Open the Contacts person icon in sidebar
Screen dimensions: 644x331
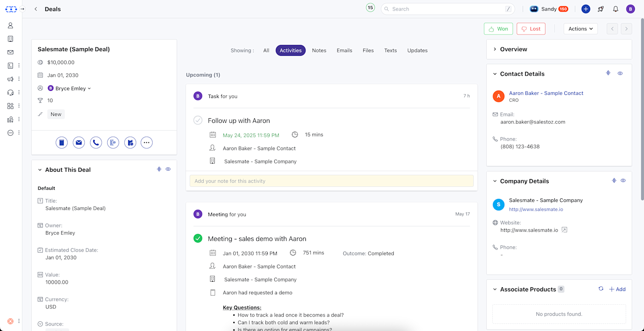(10, 26)
